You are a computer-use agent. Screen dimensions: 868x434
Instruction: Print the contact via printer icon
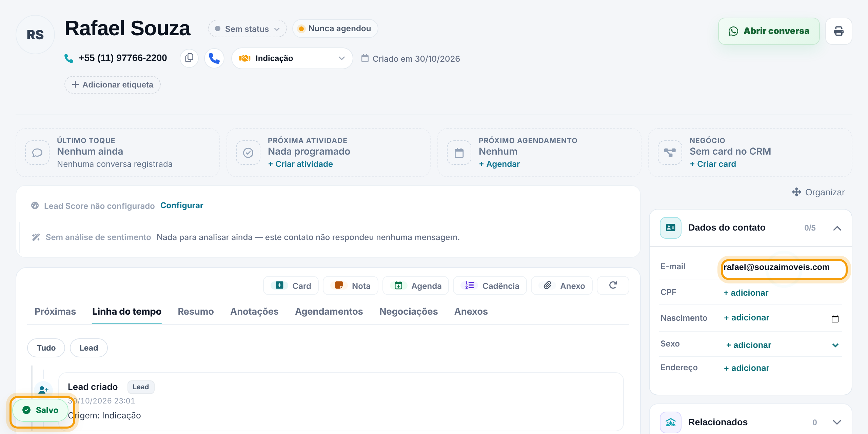pyautogui.click(x=839, y=31)
